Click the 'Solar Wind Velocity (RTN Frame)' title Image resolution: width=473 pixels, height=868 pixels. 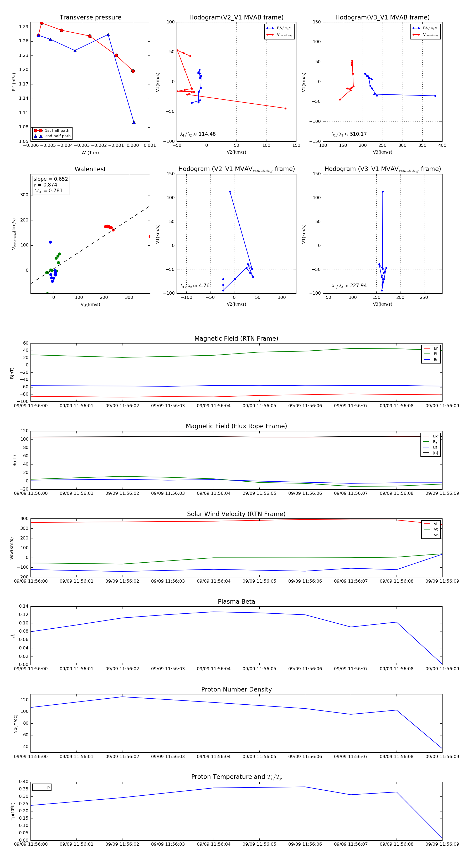click(x=236, y=514)
